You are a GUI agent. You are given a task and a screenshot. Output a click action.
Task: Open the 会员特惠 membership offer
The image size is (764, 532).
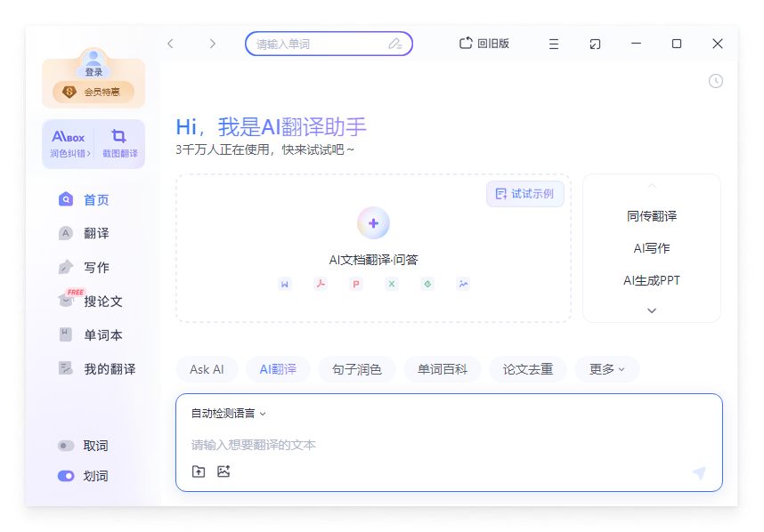coord(93,89)
